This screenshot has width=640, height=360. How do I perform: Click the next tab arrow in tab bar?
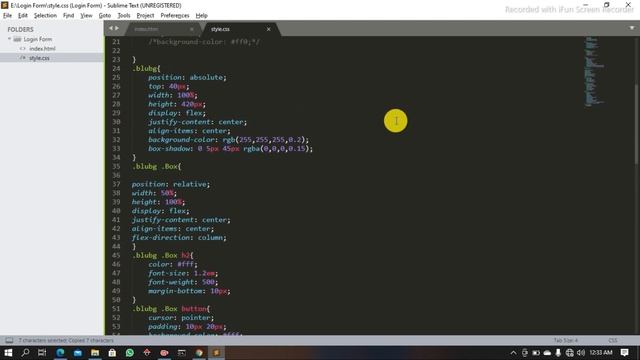point(117,28)
